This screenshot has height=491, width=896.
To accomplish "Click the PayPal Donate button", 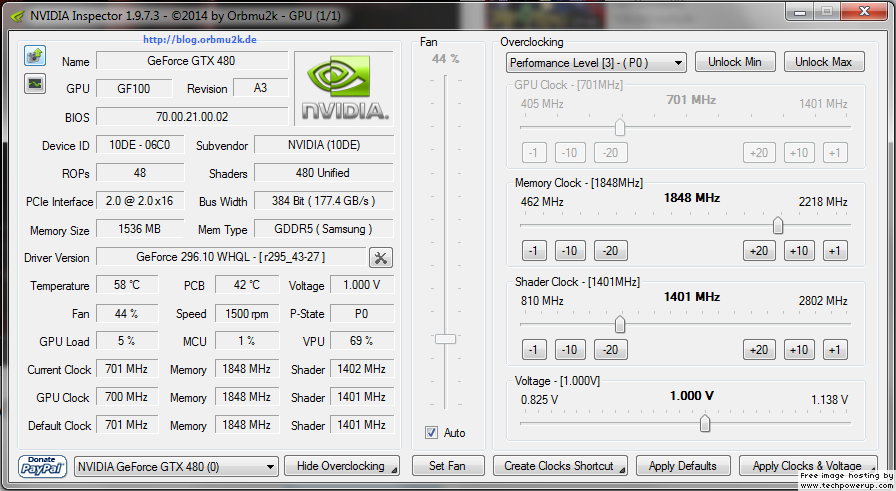I will pyautogui.click(x=42, y=466).
